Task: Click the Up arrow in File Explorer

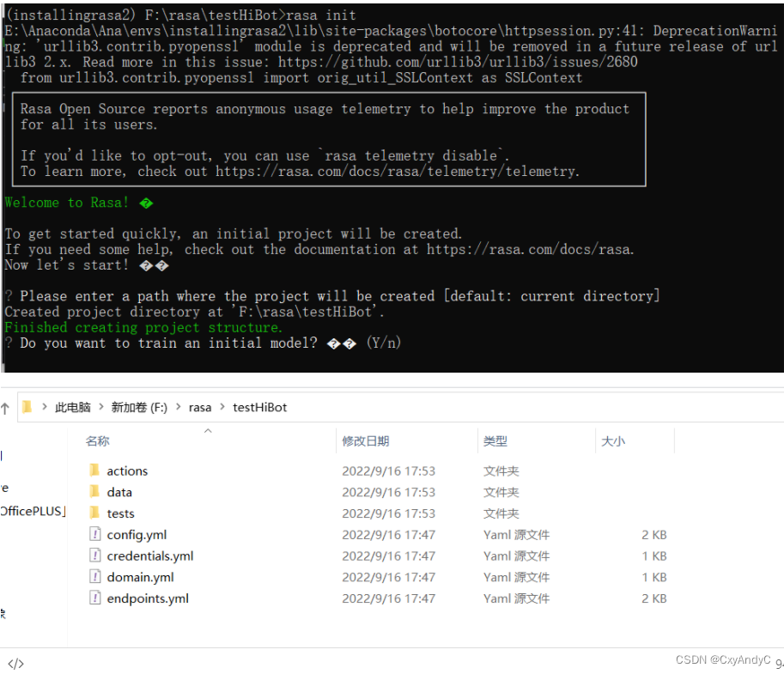Action: (5, 408)
